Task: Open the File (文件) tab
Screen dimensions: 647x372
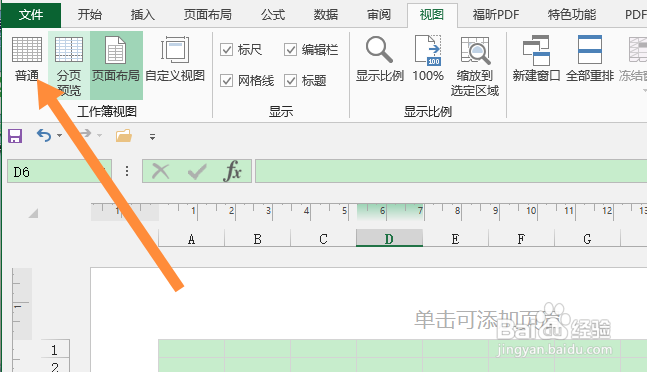Action: pyautogui.click(x=31, y=15)
